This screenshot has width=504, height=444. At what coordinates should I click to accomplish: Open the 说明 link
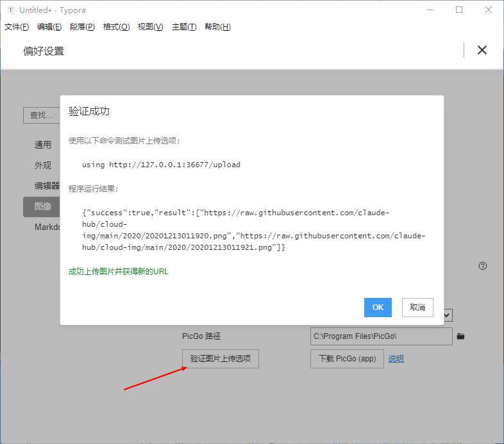[x=396, y=359]
